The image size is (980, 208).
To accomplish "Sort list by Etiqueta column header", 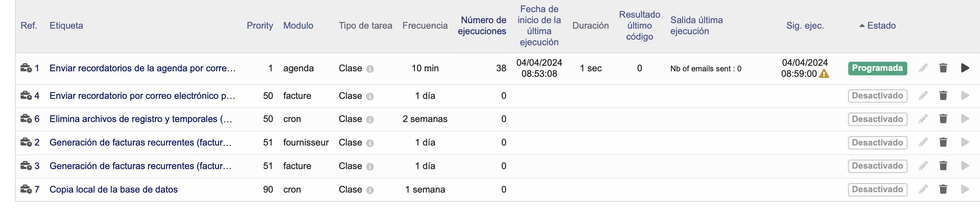I will [66, 25].
